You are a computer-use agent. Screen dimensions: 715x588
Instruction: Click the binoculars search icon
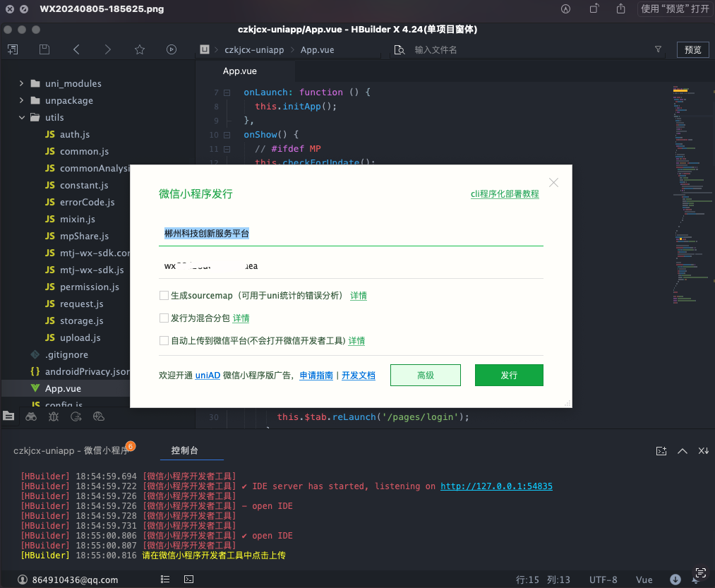tap(31, 416)
